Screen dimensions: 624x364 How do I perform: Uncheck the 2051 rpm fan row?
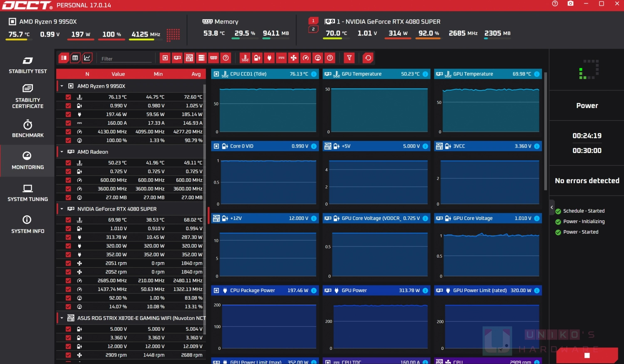pos(68,263)
